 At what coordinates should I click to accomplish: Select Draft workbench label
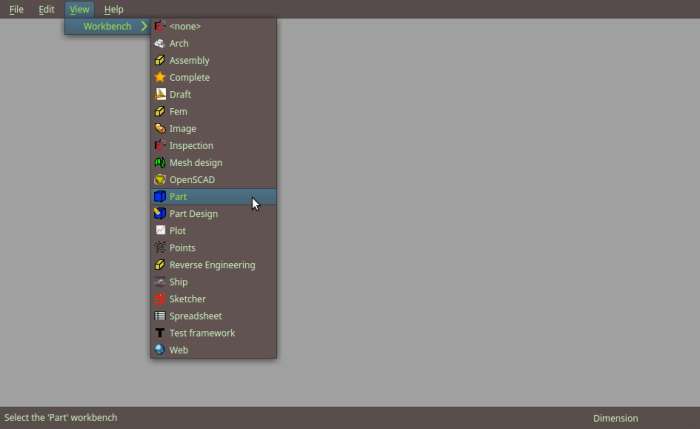(180, 94)
